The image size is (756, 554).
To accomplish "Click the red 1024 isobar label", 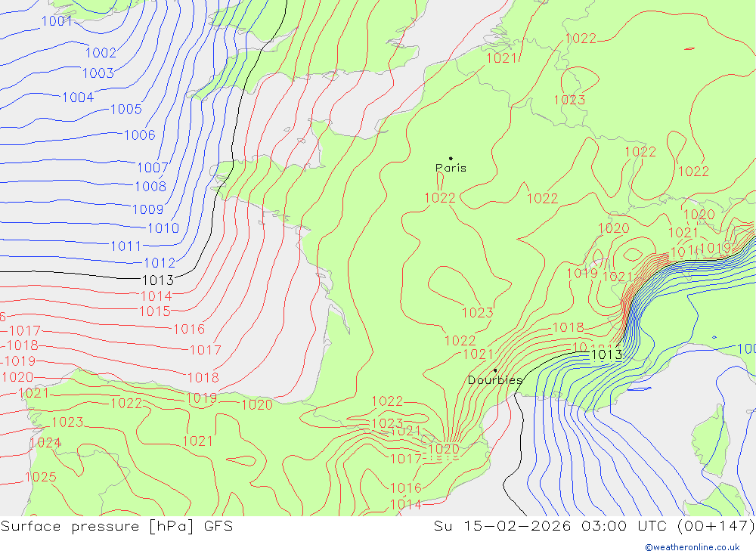I will point(45,443).
